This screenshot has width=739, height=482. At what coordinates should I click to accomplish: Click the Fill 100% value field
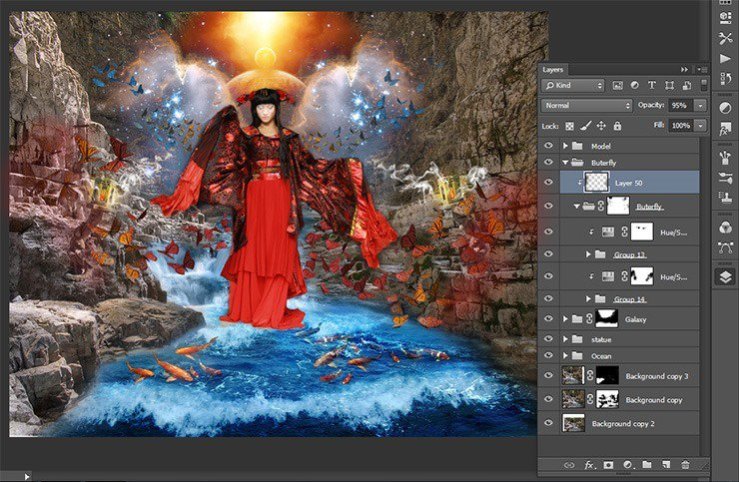click(x=681, y=126)
